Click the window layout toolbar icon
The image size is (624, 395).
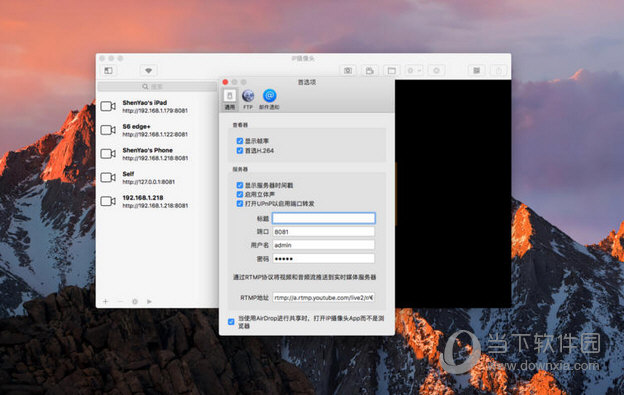[x=392, y=71]
